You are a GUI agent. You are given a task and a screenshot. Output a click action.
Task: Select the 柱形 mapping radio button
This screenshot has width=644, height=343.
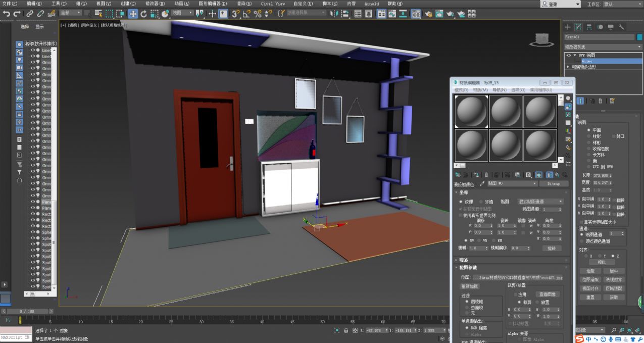pyautogui.click(x=588, y=136)
